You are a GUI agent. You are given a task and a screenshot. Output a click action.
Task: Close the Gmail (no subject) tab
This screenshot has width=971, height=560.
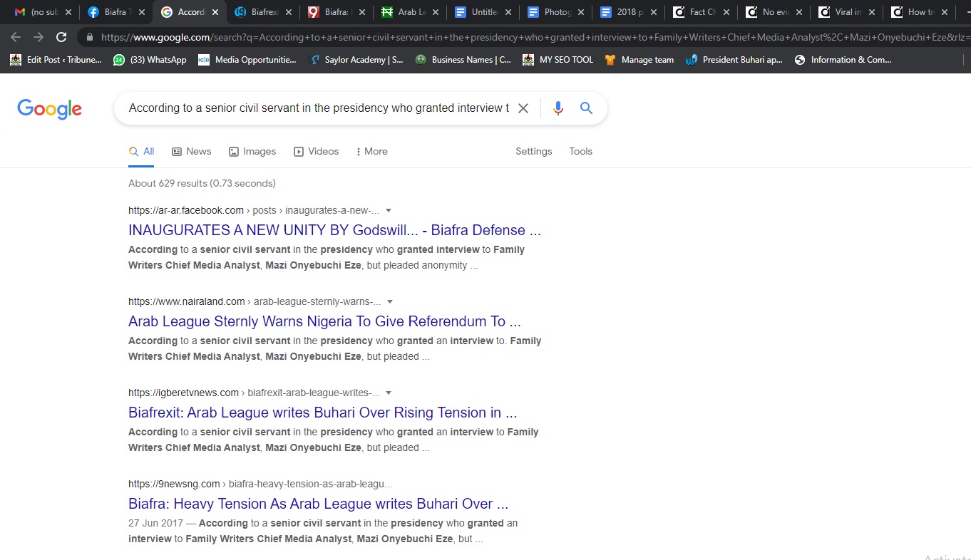[x=68, y=12]
